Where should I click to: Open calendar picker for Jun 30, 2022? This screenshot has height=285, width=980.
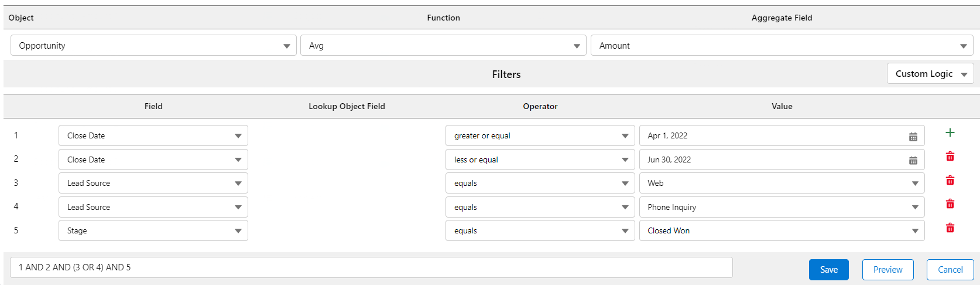click(x=913, y=160)
